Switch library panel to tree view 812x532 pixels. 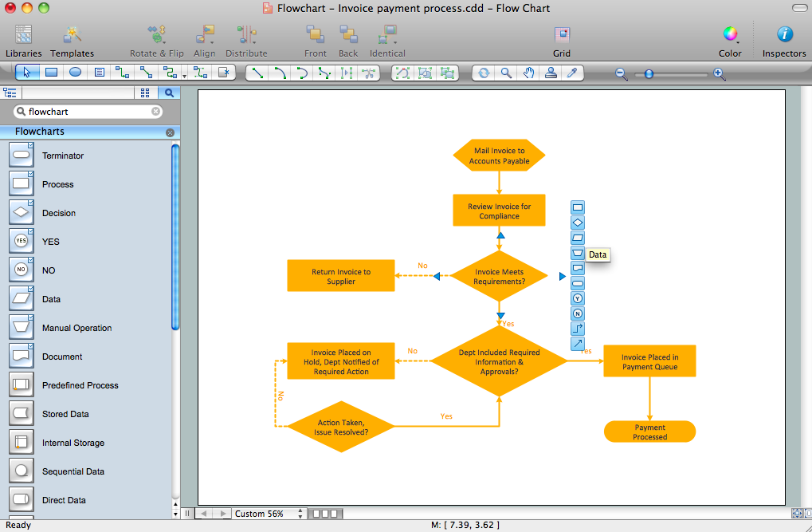(x=10, y=93)
